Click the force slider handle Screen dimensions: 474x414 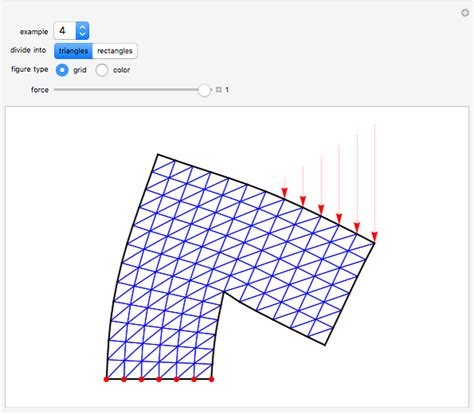204,90
